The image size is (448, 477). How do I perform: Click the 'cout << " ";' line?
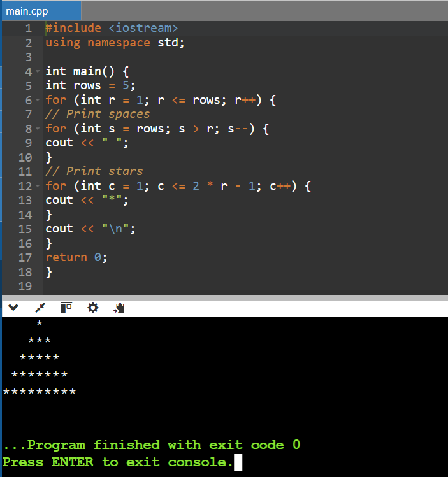87,143
